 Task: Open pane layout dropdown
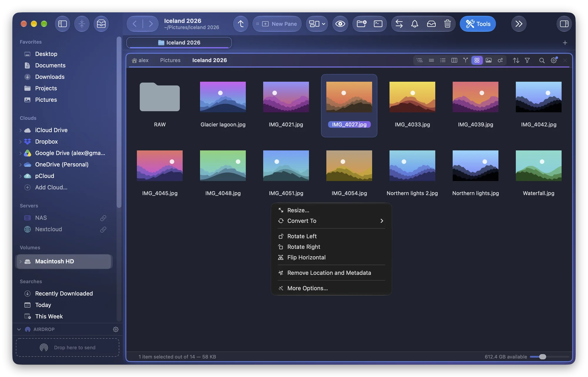(x=317, y=24)
